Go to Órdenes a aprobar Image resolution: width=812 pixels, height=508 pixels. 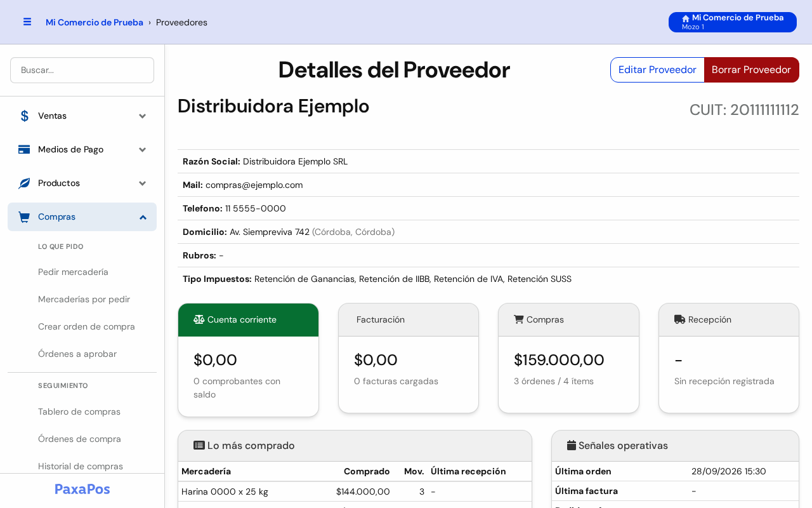(77, 354)
